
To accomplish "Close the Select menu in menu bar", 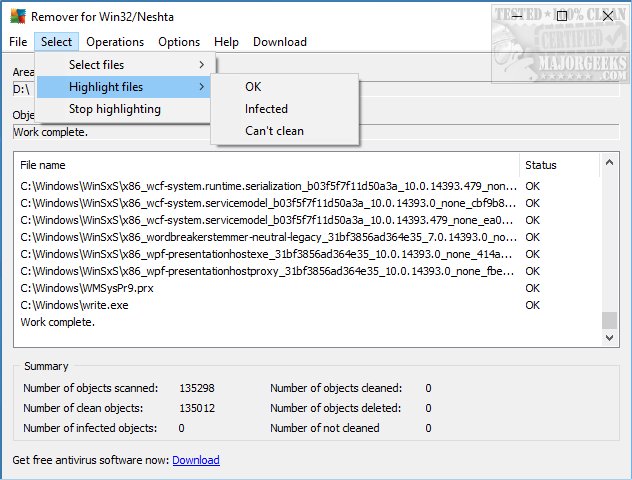I will point(56,42).
